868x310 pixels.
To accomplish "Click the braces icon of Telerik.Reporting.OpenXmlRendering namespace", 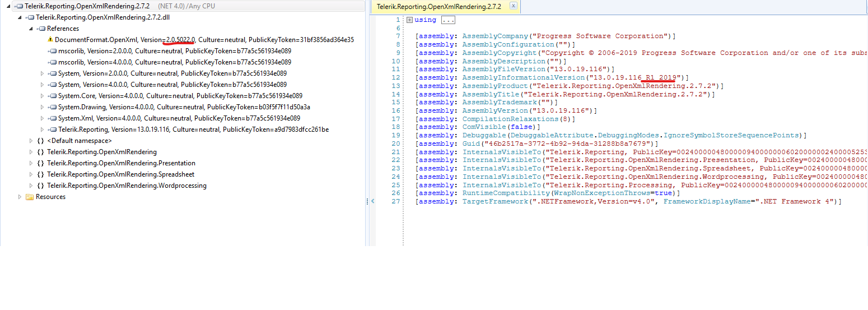I will pos(41,152).
